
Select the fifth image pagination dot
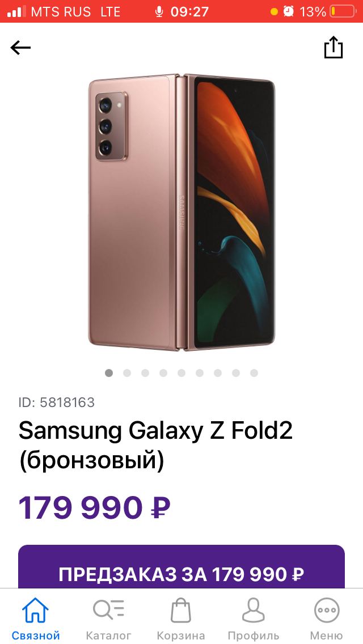coord(181,373)
